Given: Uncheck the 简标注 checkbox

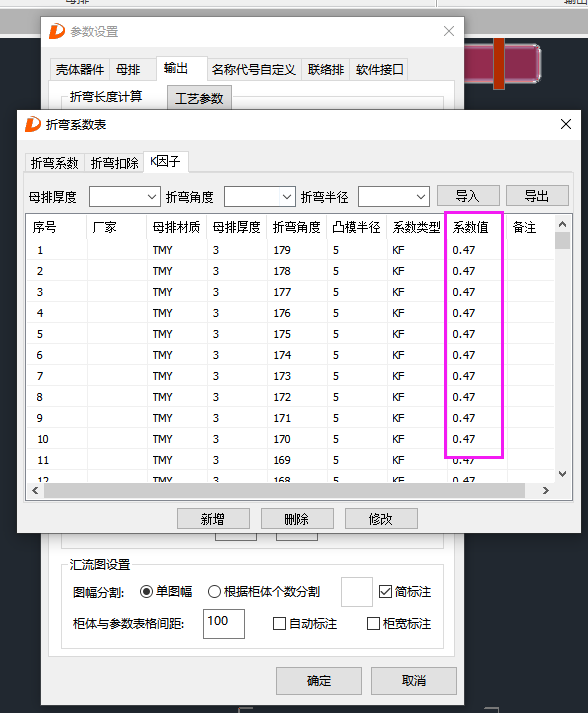Looking at the screenshot, I should pos(385,592).
